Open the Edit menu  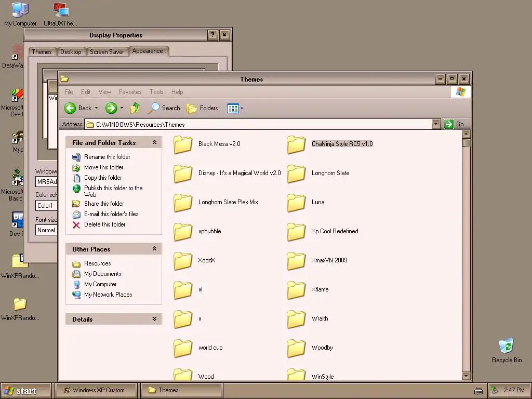(86, 92)
